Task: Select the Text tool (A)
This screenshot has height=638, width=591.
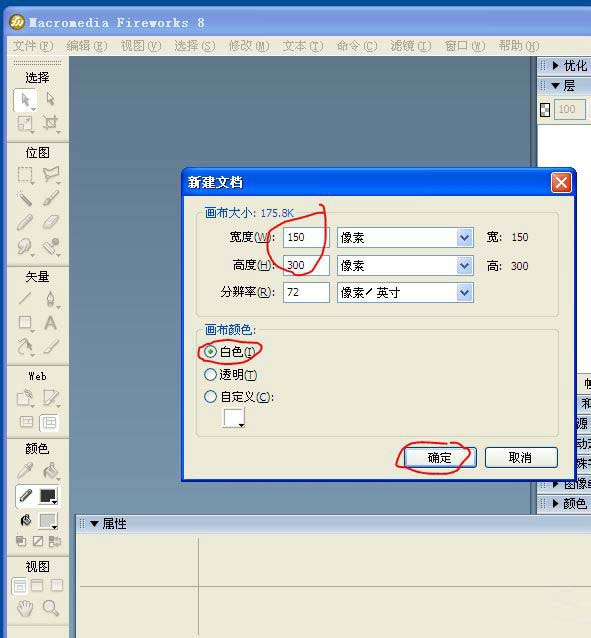Action: (x=50, y=323)
